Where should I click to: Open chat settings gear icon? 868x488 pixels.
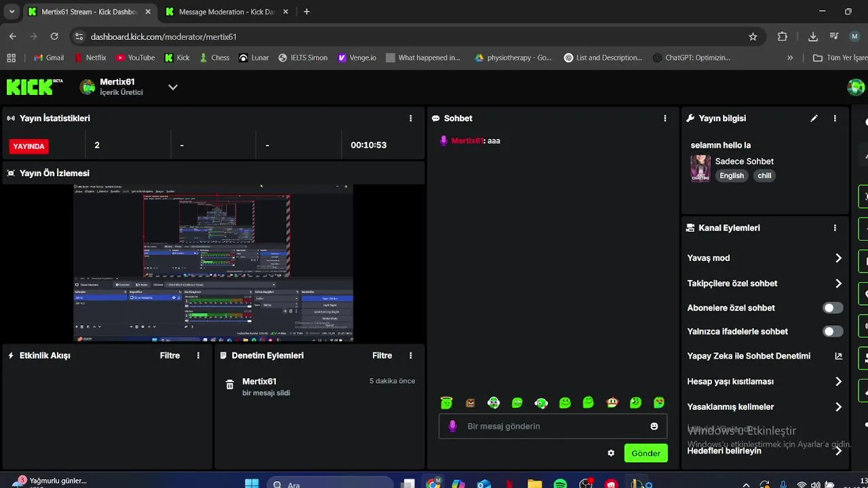[x=611, y=453]
